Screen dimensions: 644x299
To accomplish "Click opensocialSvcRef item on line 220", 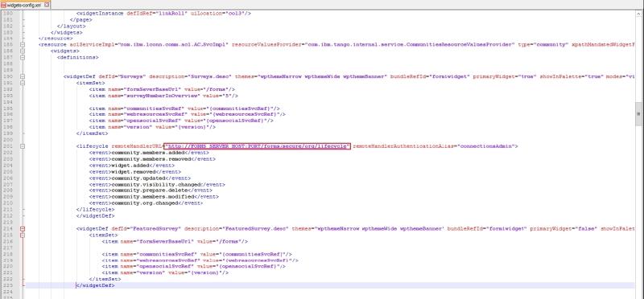I will click(194, 267).
